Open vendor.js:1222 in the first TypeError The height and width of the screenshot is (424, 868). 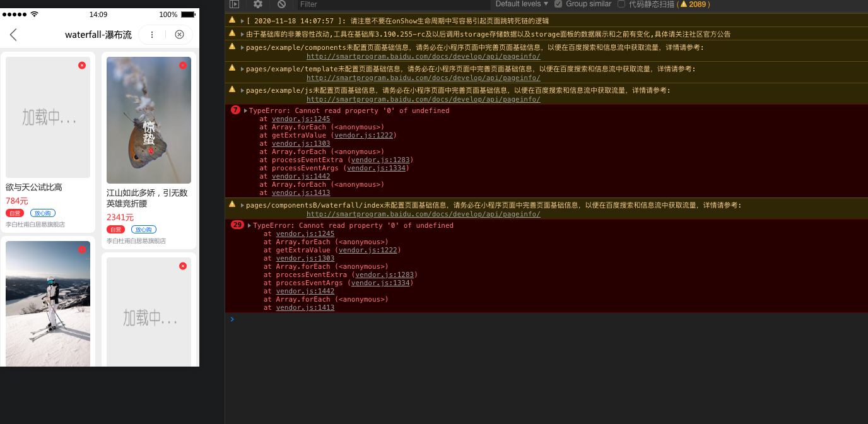coord(363,135)
